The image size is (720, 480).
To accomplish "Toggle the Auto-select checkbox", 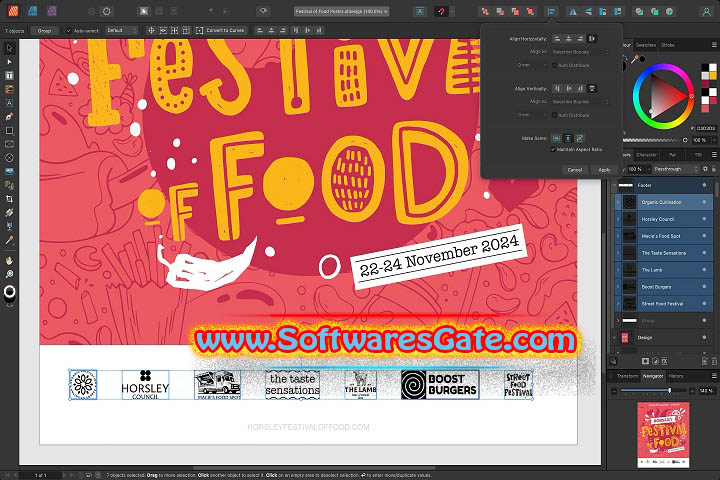I will 68,31.
